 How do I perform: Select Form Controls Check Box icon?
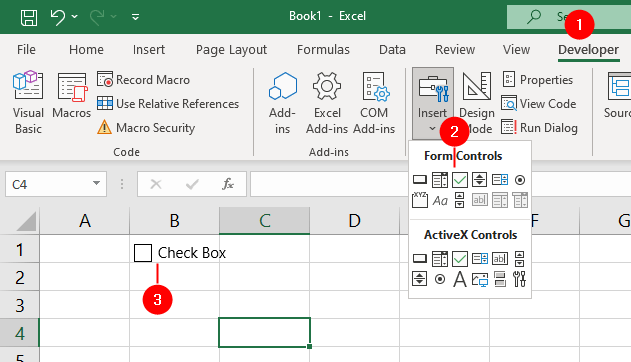tap(460, 180)
